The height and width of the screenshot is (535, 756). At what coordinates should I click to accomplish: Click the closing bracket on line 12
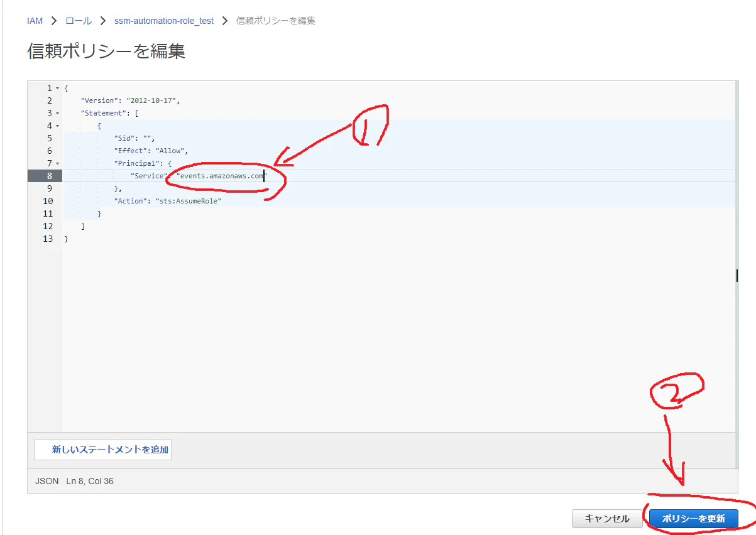(83, 226)
